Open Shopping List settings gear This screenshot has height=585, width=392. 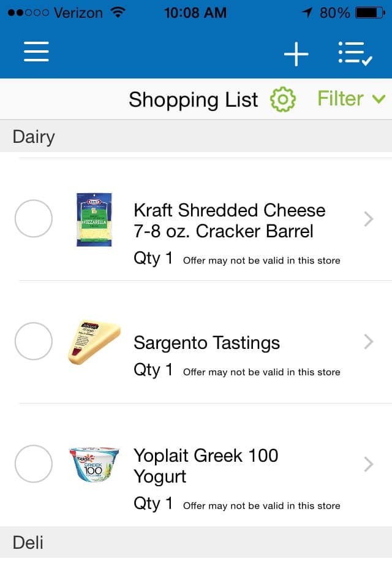point(283,99)
